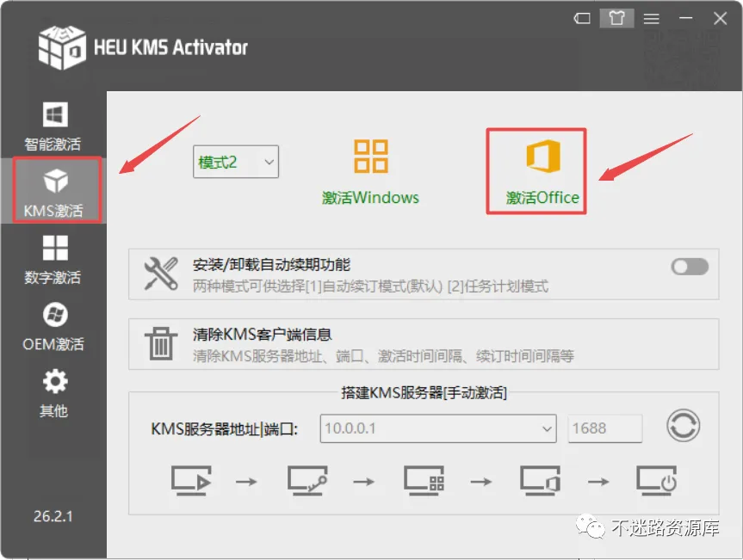Toggle the auto-renewal install switch

690,267
